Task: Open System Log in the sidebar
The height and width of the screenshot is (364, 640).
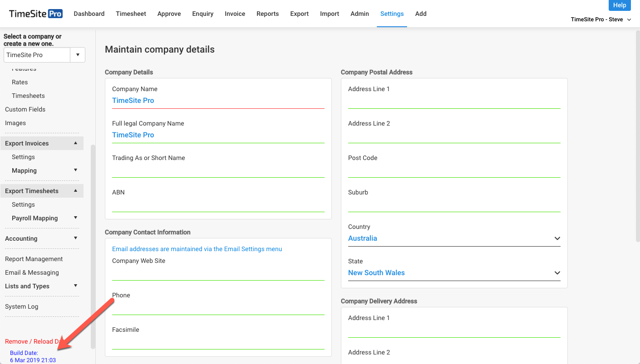Action: tap(21, 306)
